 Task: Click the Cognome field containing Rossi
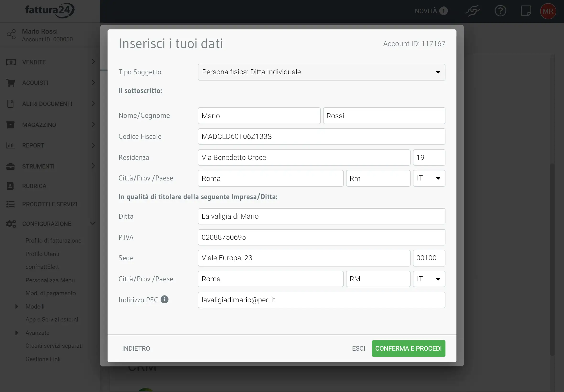pos(384,116)
